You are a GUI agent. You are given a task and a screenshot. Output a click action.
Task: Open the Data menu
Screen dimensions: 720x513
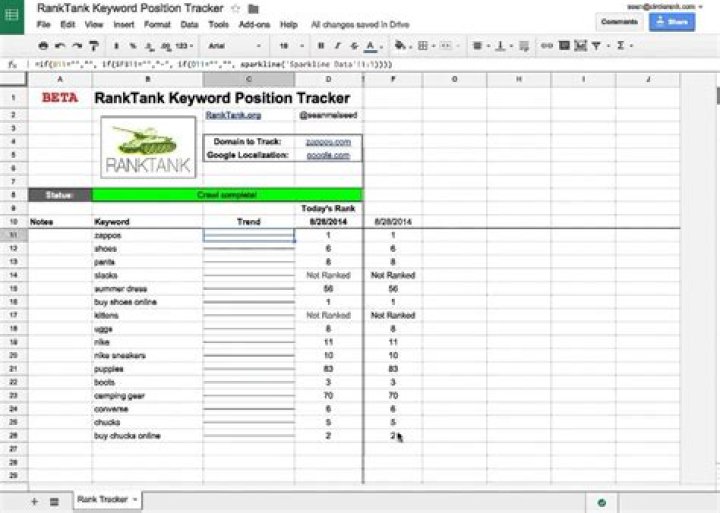point(189,24)
